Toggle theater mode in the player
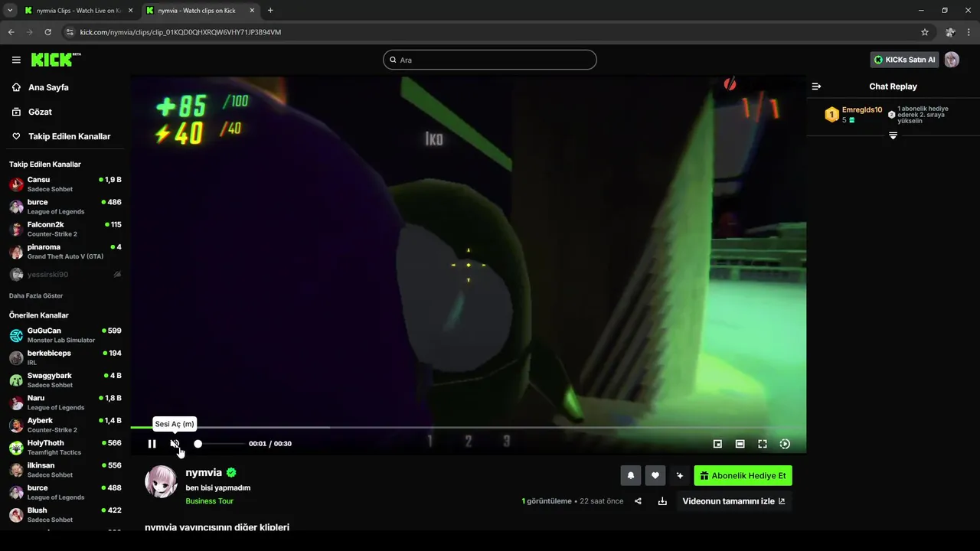The width and height of the screenshot is (980, 551). pos(740,444)
